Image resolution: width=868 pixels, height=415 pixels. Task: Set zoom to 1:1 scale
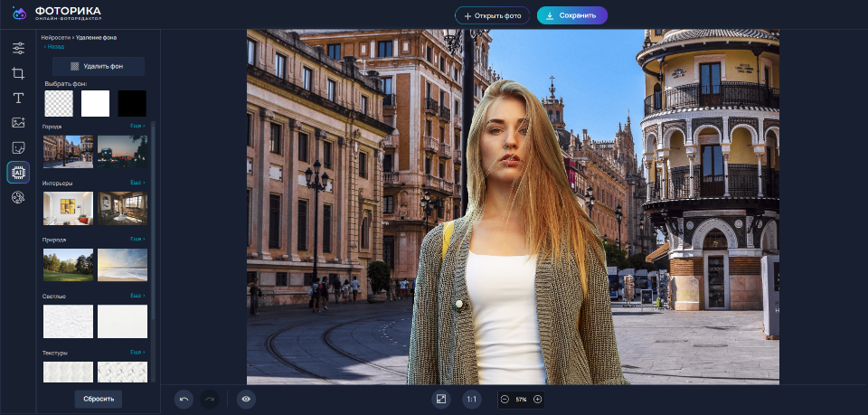[x=472, y=399]
